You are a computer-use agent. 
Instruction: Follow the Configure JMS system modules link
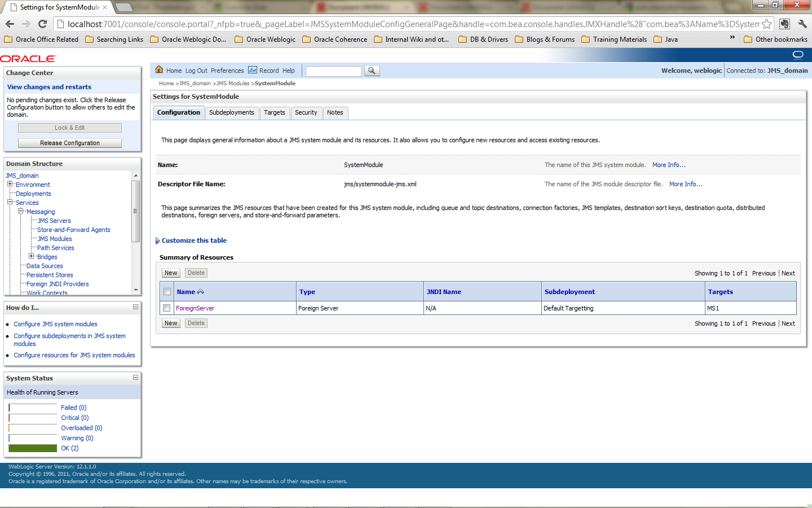coord(55,323)
